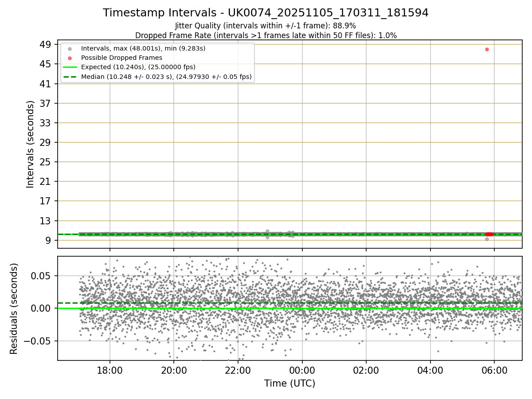Click the 'Jitter Quality' subtitle line

266,26
